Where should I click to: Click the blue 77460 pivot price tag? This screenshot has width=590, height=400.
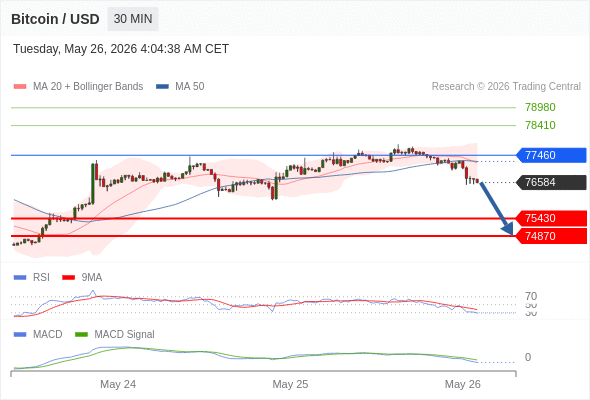point(551,155)
